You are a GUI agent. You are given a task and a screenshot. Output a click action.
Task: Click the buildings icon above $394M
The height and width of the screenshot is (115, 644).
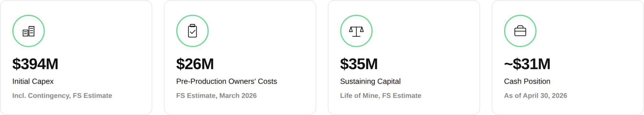(x=29, y=31)
